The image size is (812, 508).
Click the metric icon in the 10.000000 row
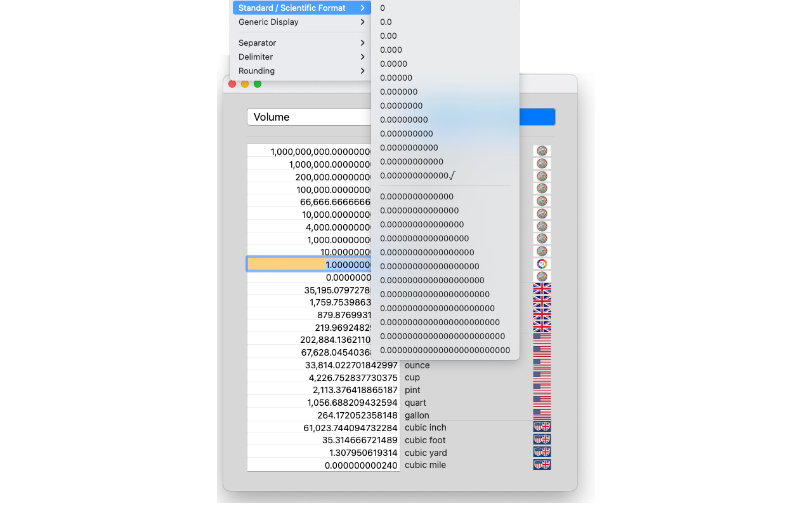coord(542,251)
